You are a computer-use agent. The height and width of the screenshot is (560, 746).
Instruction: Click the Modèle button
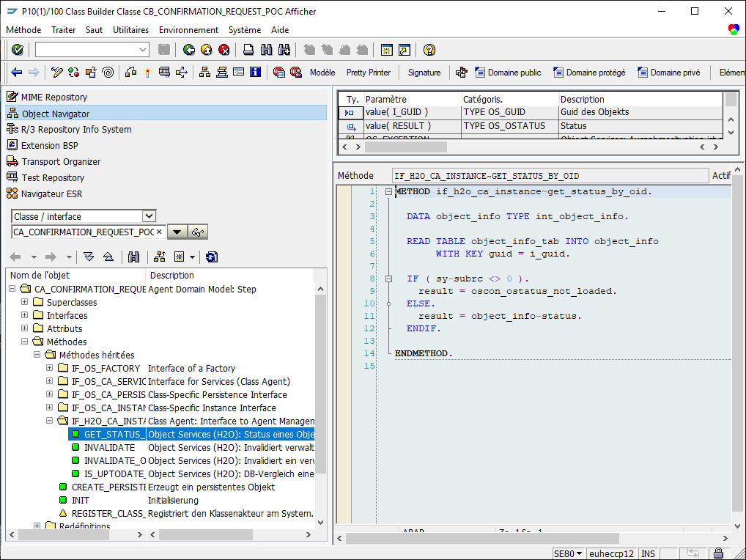coord(322,73)
